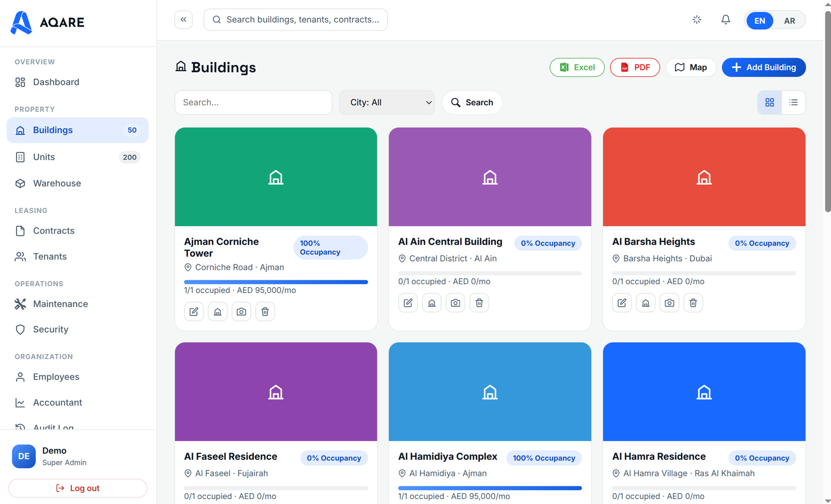The height and width of the screenshot is (504, 831).
Task: Edit Ajman Corniche Tower with its pencil icon
Action: 194,311
